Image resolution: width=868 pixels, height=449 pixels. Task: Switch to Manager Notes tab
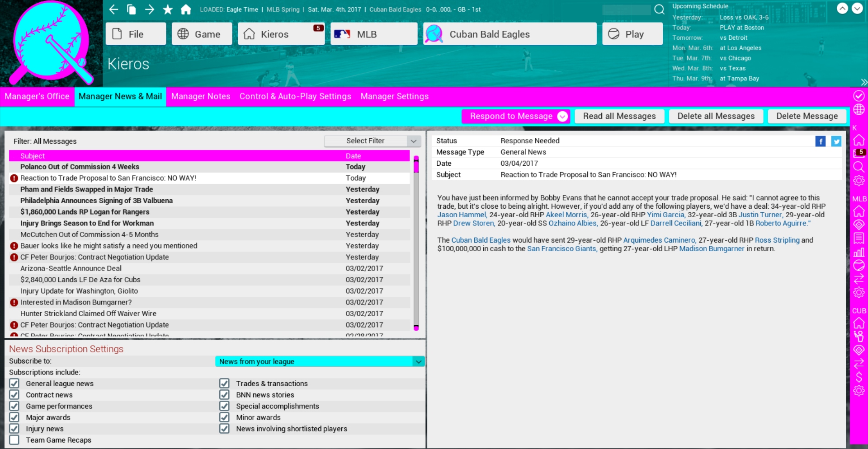[x=201, y=96]
